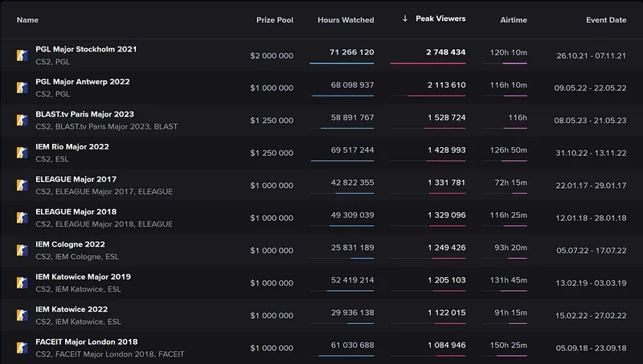
Task: Open IEM Katowice Major 2019 tournament
Action: coord(84,276)
